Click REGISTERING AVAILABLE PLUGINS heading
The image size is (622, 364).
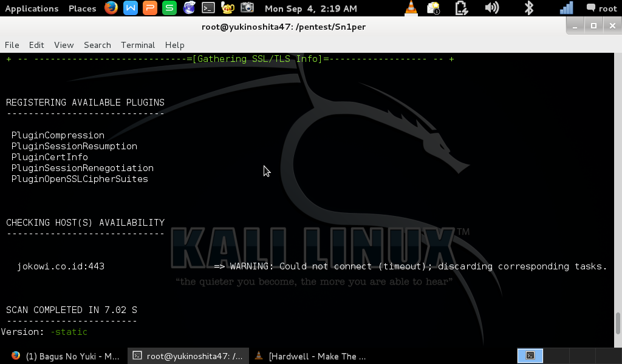[85, 103]
